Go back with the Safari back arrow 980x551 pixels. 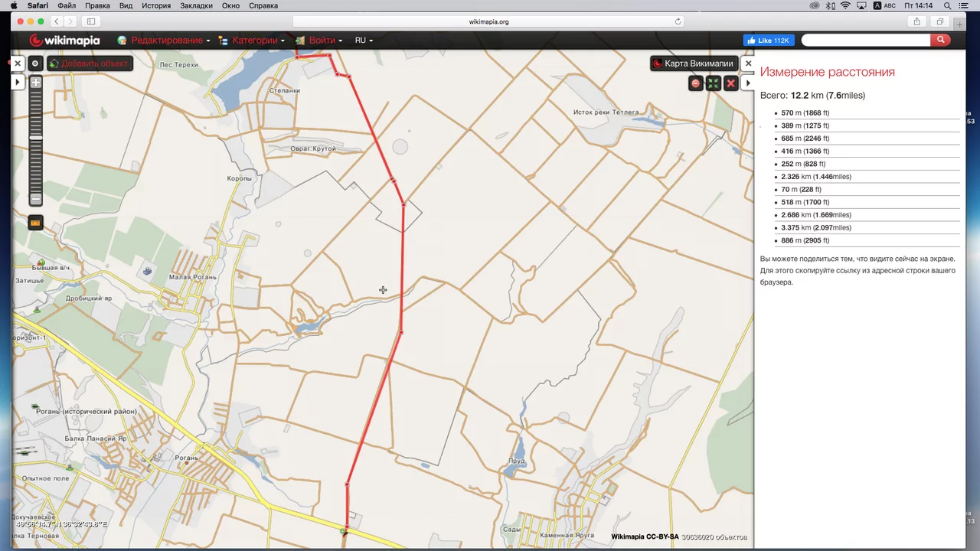pyautogui.click(x=57, y=21)
